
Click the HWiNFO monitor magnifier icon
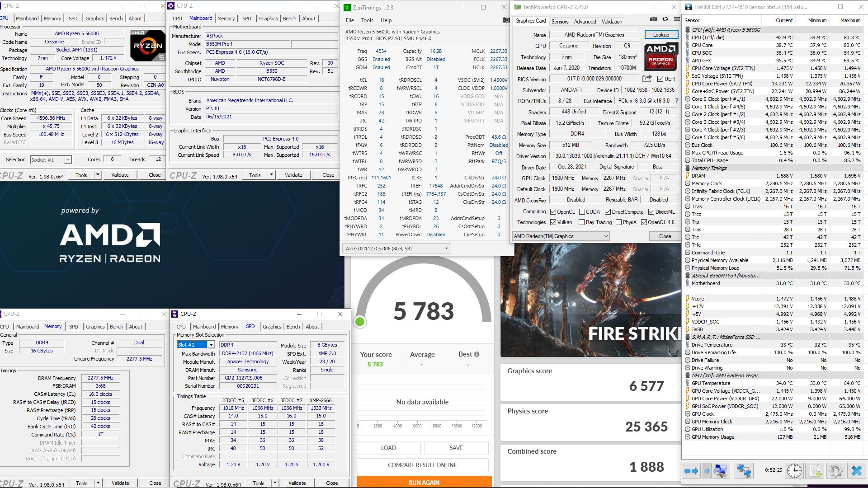720,471
